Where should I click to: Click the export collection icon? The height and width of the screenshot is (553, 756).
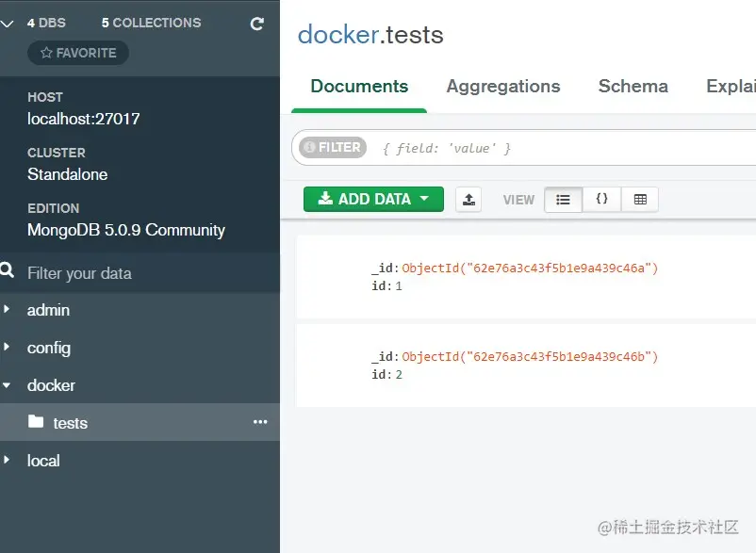pyautogui.click(x=468, y=199)
